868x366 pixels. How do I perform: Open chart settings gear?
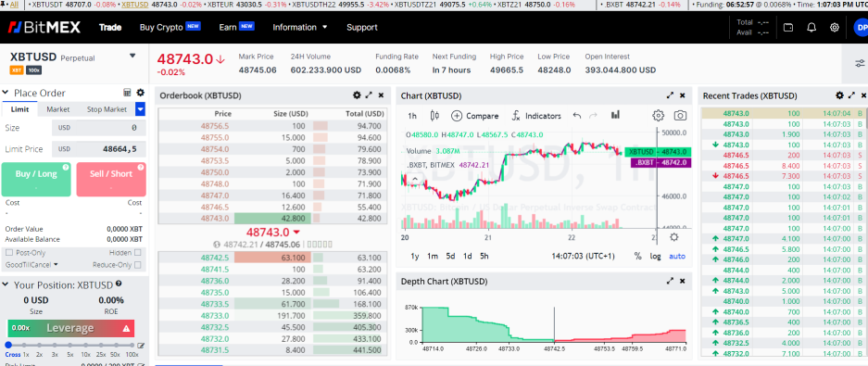659,116
